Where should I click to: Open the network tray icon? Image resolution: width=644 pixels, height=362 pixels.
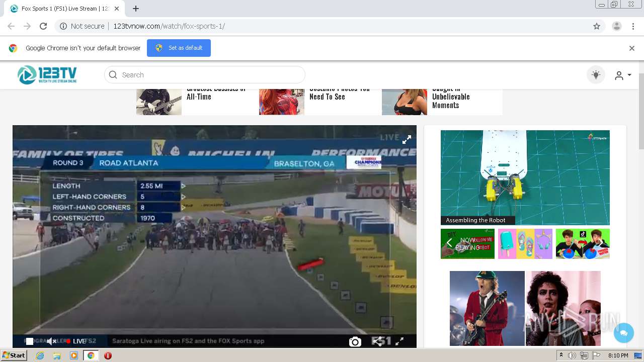coord(584,355)
